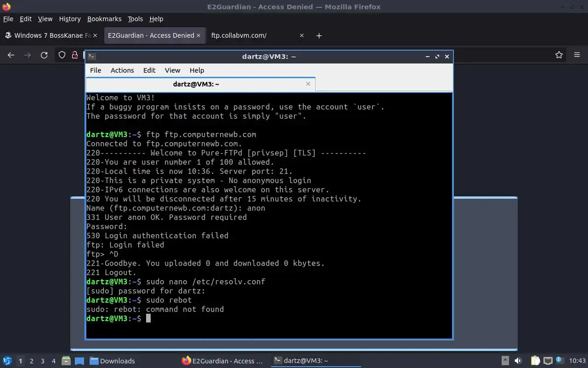Click '221 Logout.' terminal line
This screenshot has width=588, height=368.
coord(112,272)
